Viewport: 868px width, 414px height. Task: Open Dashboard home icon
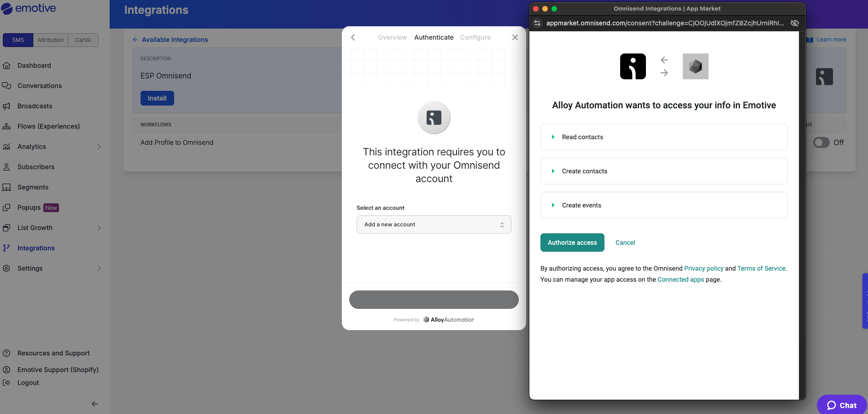click(x=6, y=65)
